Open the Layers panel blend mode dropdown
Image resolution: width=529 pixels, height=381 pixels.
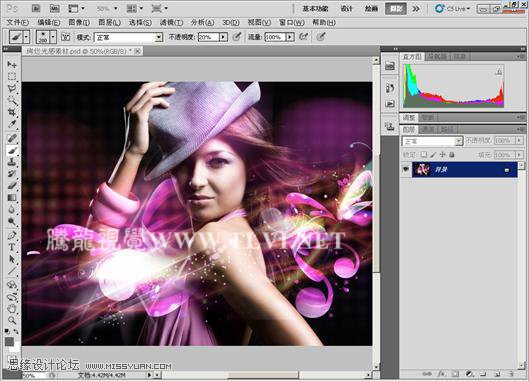click(x=432, y=141)
